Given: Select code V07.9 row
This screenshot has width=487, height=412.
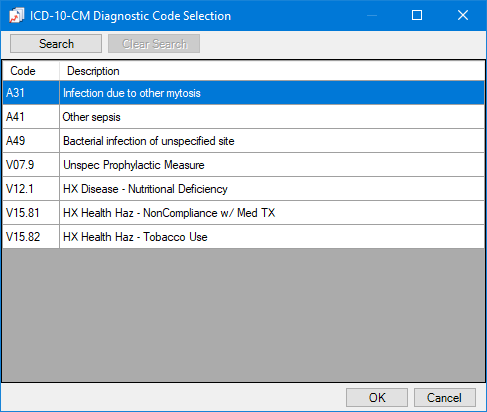Looking at the screenshot, I should 243,165.
